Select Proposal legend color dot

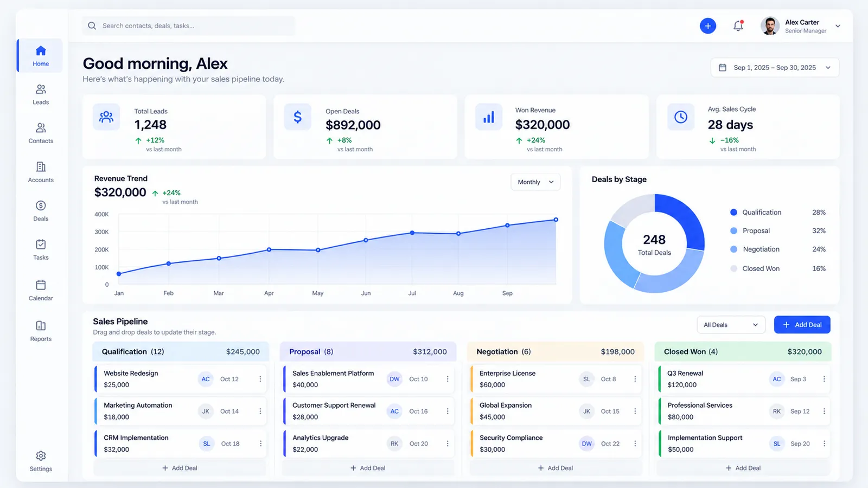point(733,231)
